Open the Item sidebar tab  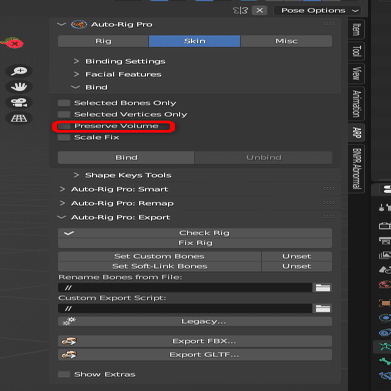[356, 29]
